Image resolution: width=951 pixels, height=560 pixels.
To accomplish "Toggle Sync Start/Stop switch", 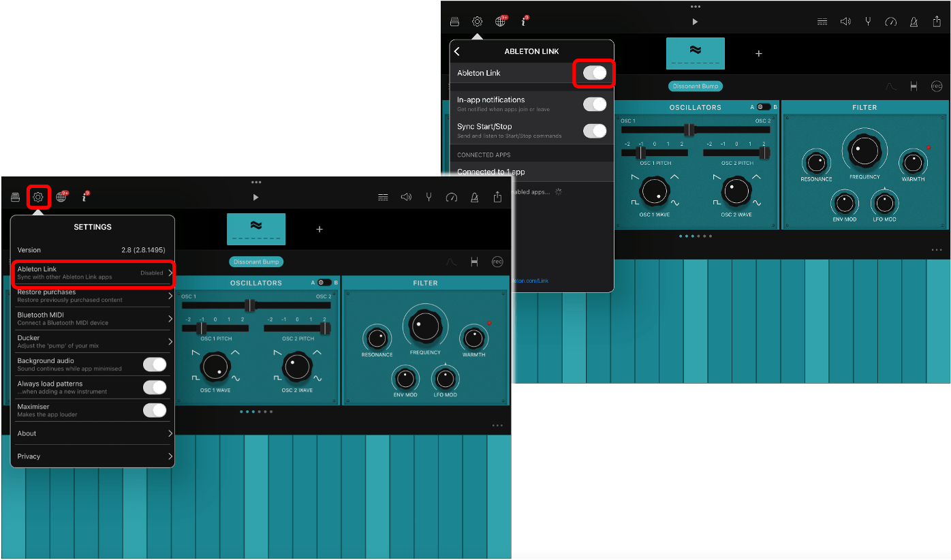I will (595, 131).
